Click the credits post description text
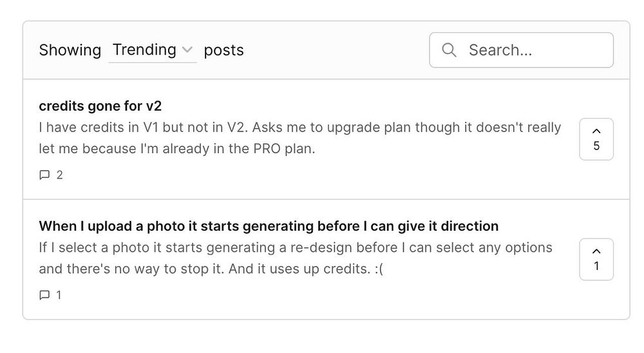The height and width of the screenshot is (353, 644). [299, 138]
